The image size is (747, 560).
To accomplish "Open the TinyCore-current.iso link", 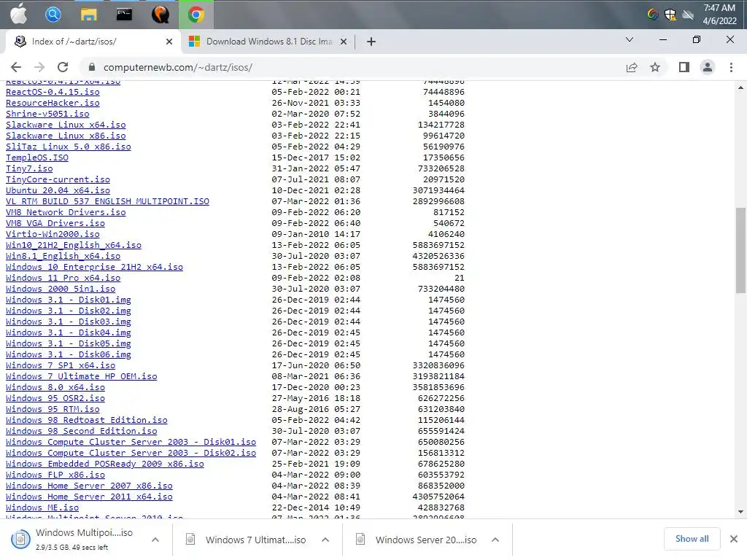I will pos(58,179).
